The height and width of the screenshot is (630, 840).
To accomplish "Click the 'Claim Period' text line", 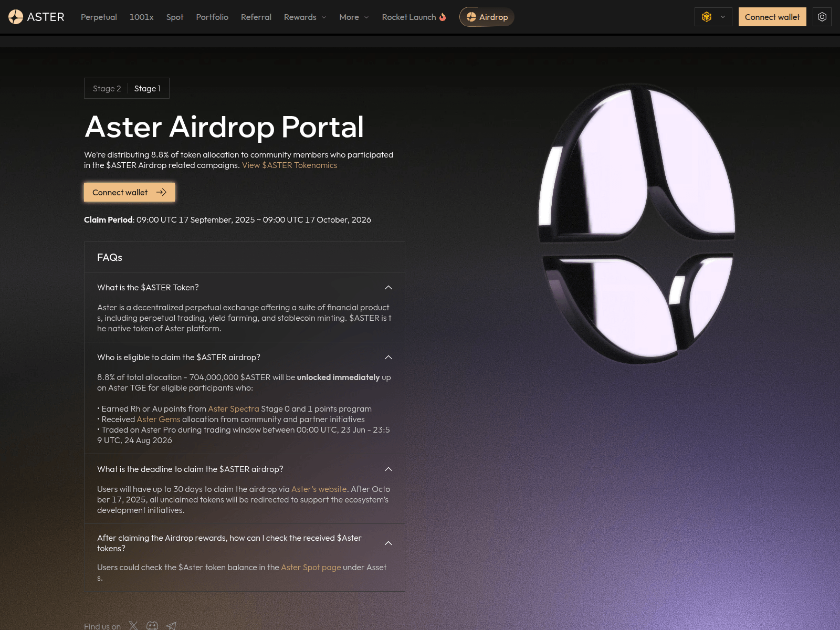I will [x=227, y=219].
